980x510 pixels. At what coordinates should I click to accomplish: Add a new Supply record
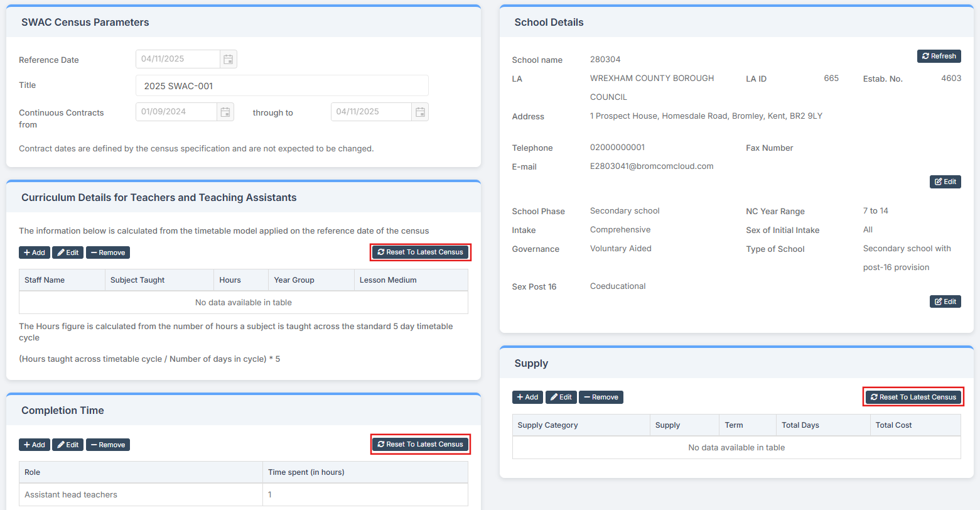point(527,397)
